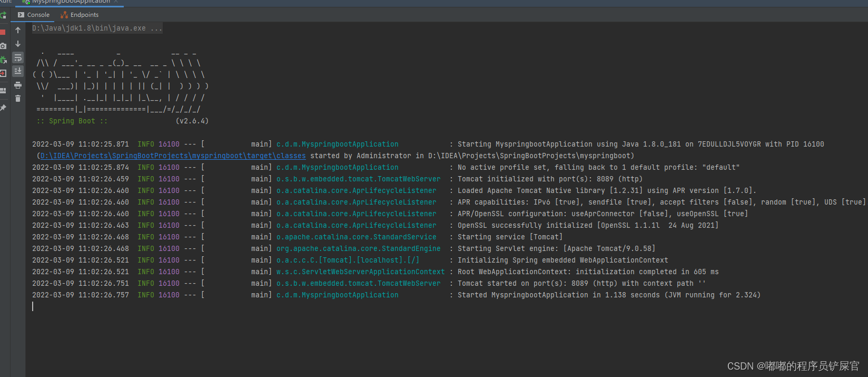Click timestamp '2022-03-09 11:02:25.871'
This screenshot has height=377, width=868.
[x=80, y=144]
